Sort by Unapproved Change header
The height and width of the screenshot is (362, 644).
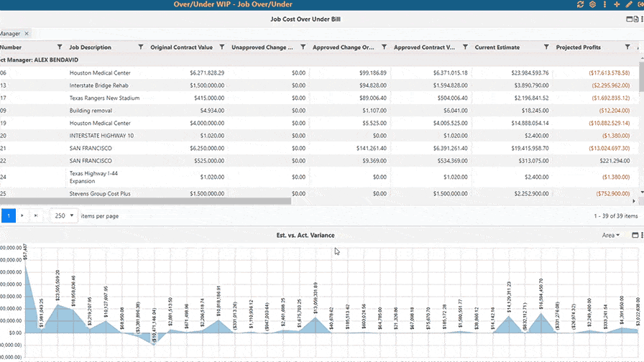(x=262, y=47)
